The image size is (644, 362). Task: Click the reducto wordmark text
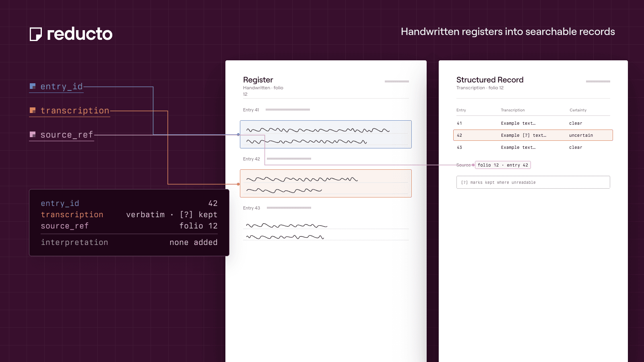pyautogui.click(x=80, y=34)
